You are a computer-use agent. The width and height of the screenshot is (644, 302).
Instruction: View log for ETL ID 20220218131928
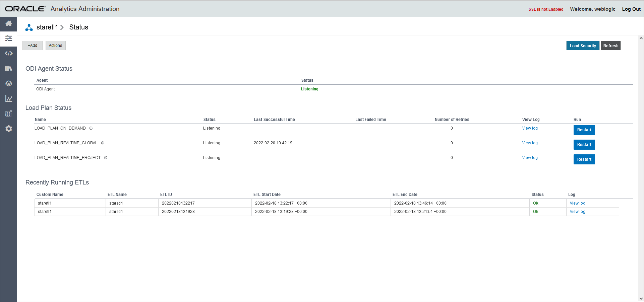577,212
